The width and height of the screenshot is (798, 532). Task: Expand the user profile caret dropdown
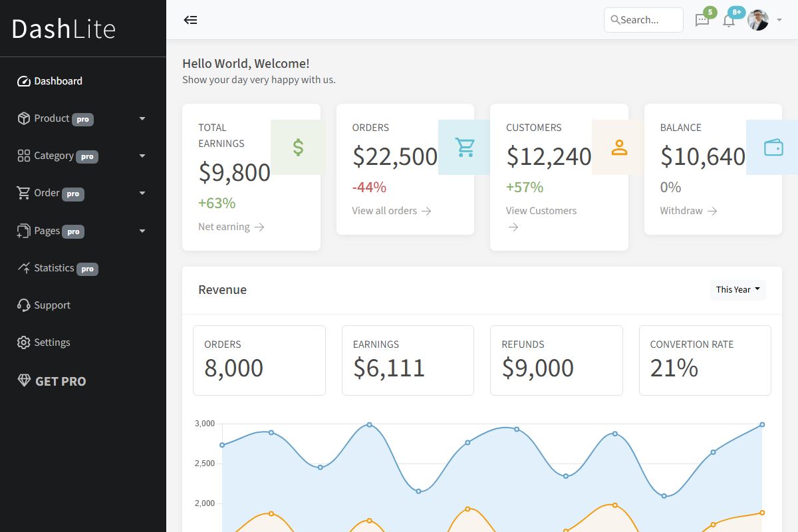tap(779, 20)
